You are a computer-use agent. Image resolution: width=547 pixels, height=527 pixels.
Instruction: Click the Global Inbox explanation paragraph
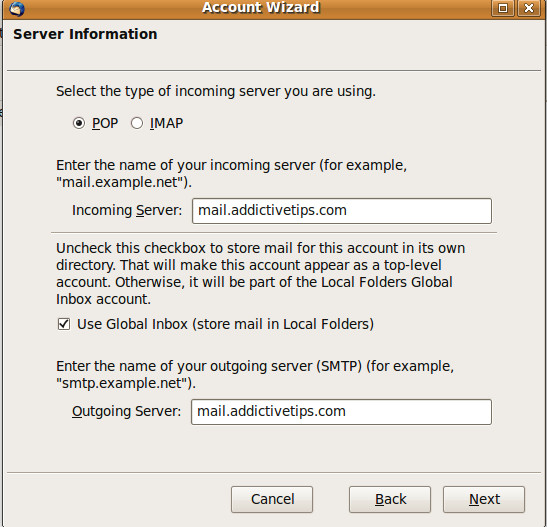[x=261, y=273]
